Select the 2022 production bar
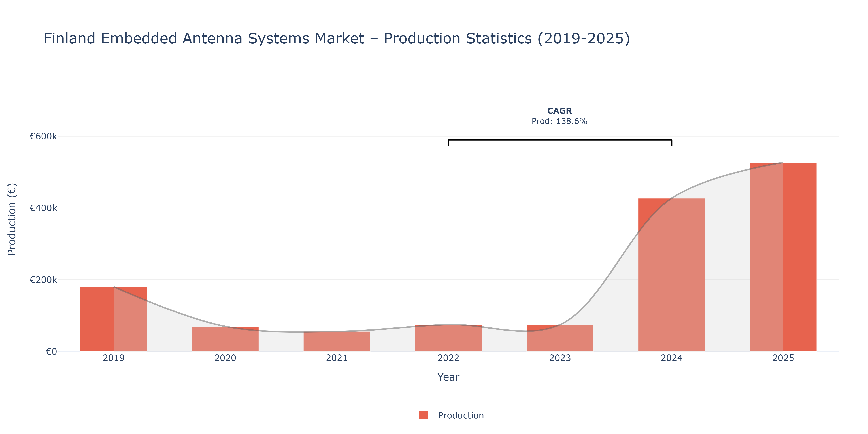This screenshot has width=868, height=434. click(448, 338)
